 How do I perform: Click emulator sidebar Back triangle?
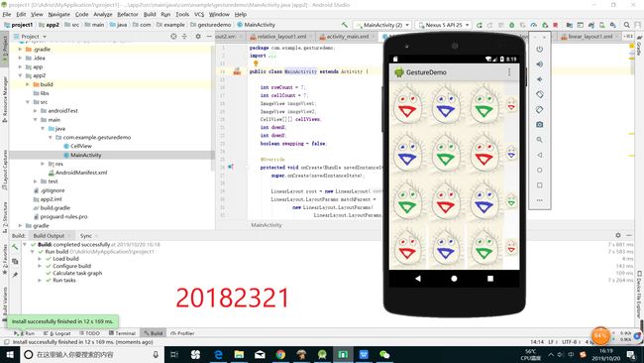[x=540, y=155]
